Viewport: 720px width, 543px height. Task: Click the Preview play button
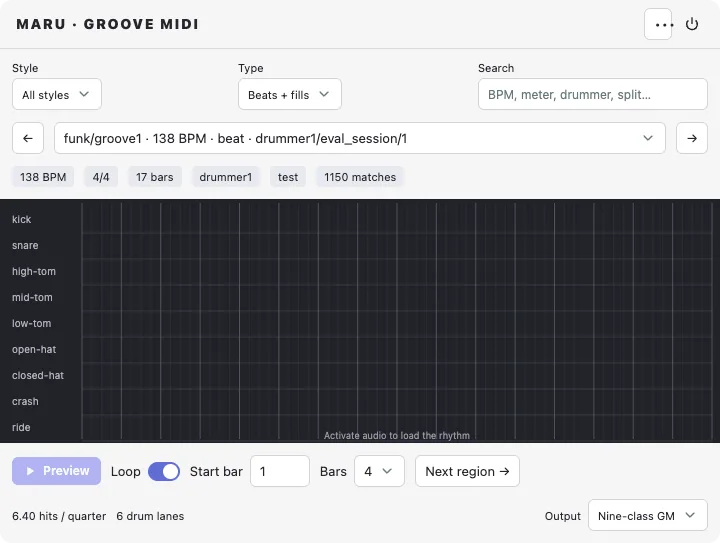click(56, 471)
